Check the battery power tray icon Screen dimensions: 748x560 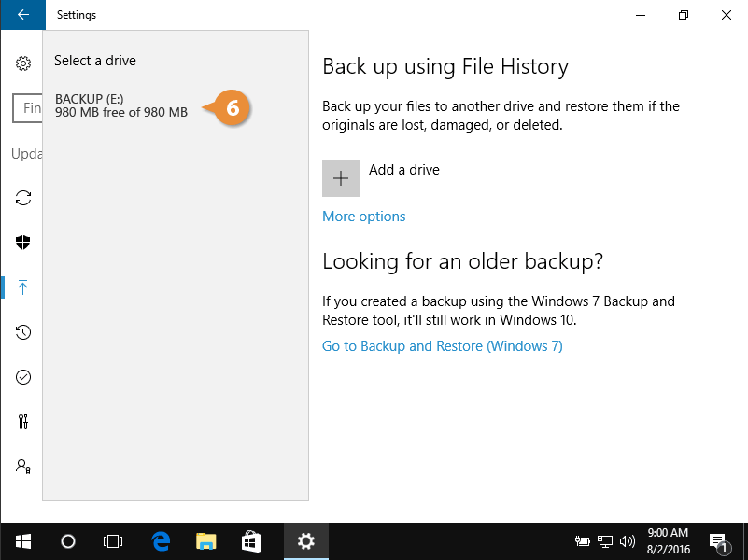[x=582, y=541]
